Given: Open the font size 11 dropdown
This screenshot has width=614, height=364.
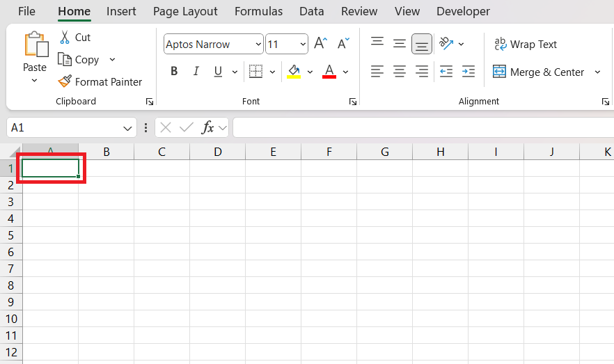Looking at the screenshot, I should pos(303,45).
